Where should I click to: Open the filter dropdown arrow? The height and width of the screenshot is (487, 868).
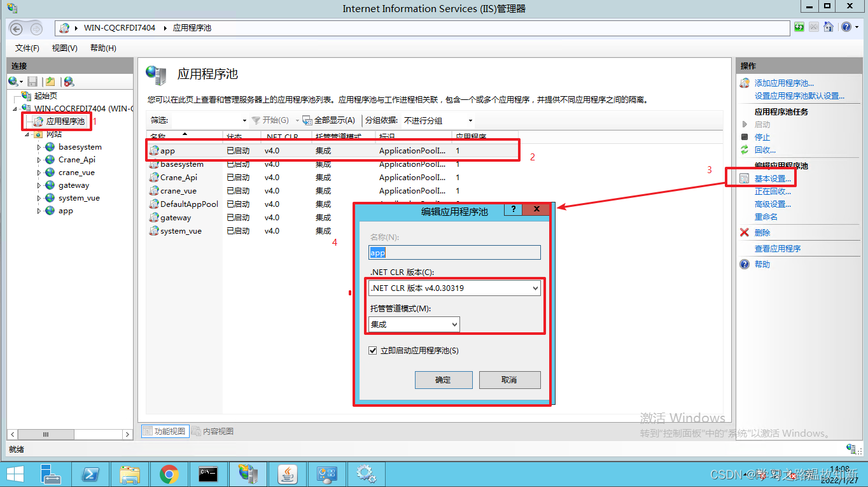coord(244,120)
